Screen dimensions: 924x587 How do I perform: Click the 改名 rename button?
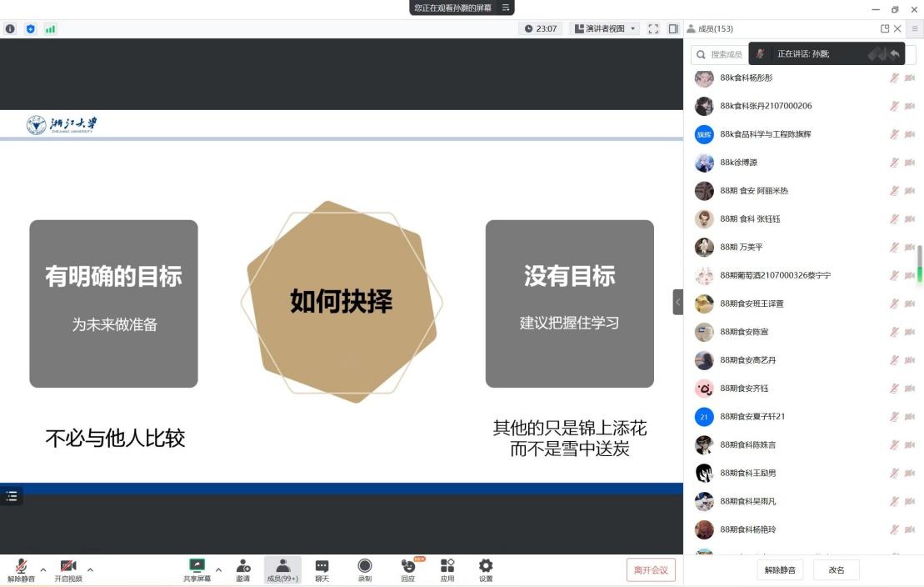coord(836,570)
